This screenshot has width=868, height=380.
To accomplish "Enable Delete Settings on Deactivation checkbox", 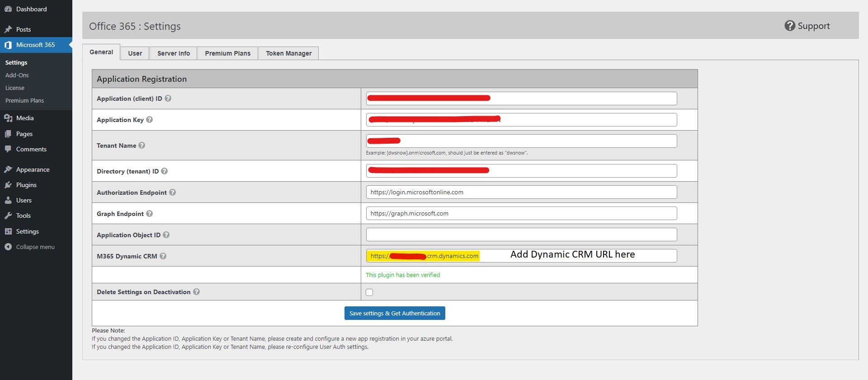I will pos(369,292).
